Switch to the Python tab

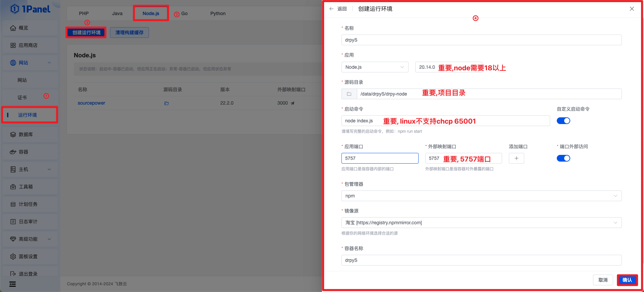[x=218, y=13]
